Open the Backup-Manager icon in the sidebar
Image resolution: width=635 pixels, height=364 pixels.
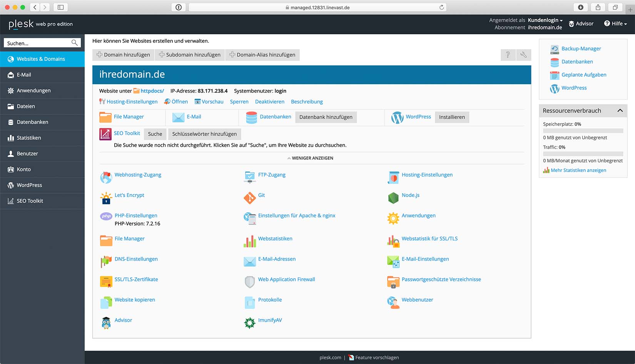click(555, 49)
